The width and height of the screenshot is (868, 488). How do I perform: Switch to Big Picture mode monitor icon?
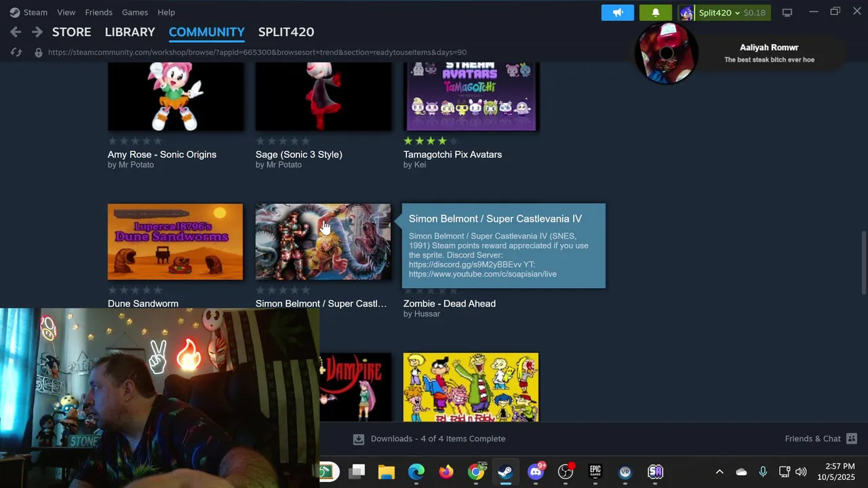point(787,12)
